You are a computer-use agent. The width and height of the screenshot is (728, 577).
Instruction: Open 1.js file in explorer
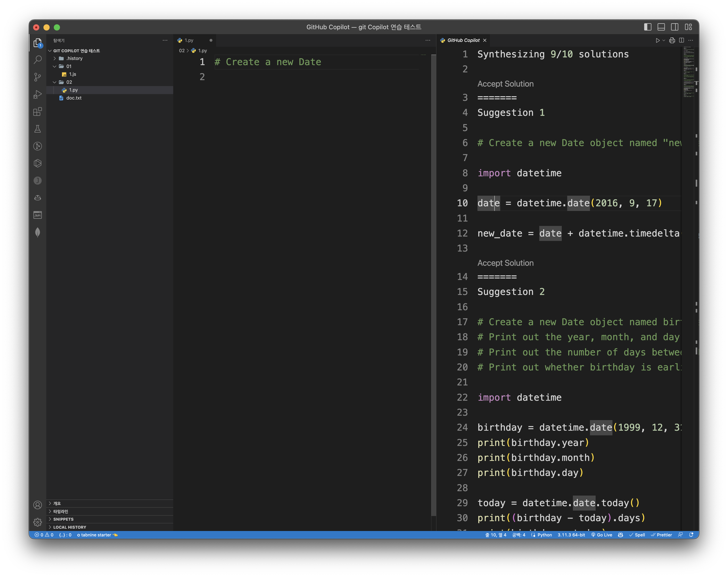click(x=110, y=74)
